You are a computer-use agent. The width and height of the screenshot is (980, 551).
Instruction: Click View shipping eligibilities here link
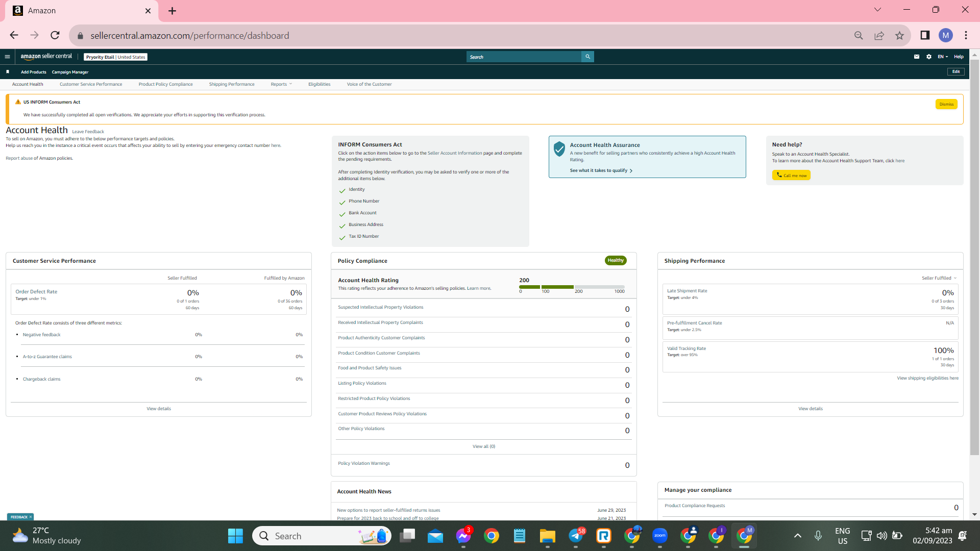pos(927,378)
